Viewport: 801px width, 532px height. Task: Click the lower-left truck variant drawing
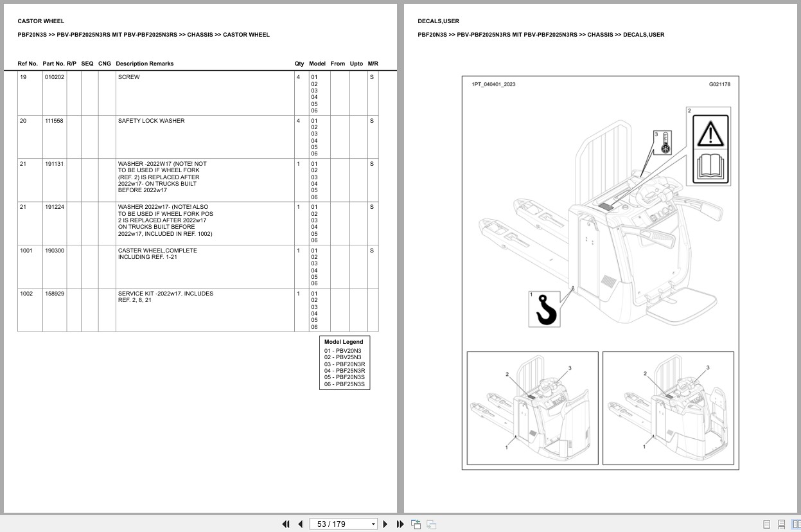[533, 409]
